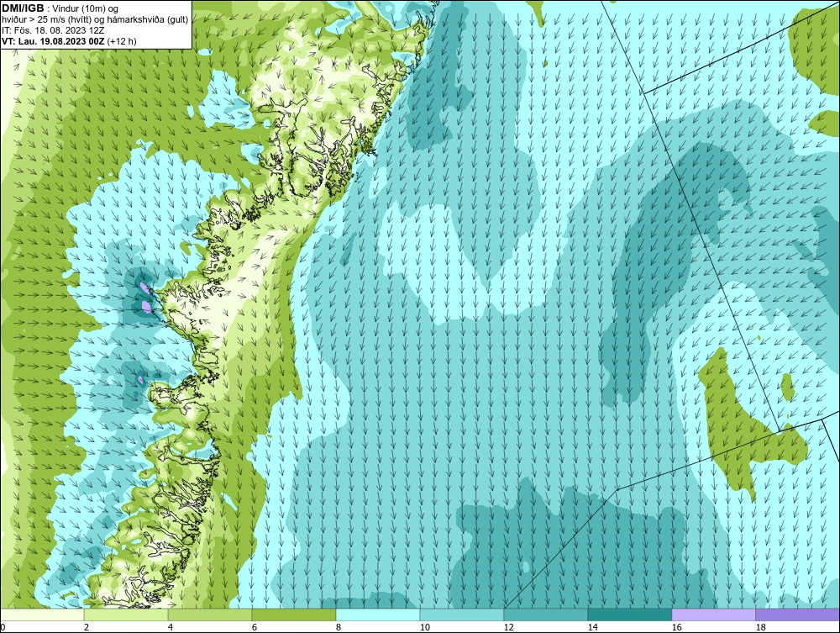Click the 0–2 m/s palest legend swatch
This screenshot has width=840, height=633.
coord(42,615)
